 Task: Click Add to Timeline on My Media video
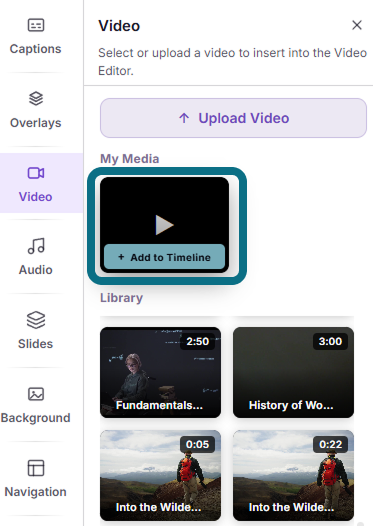pos(164,257)
